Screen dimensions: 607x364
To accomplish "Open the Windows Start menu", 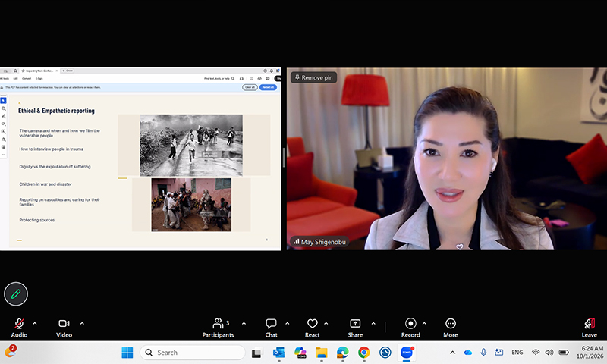I will tap(127, 353).
